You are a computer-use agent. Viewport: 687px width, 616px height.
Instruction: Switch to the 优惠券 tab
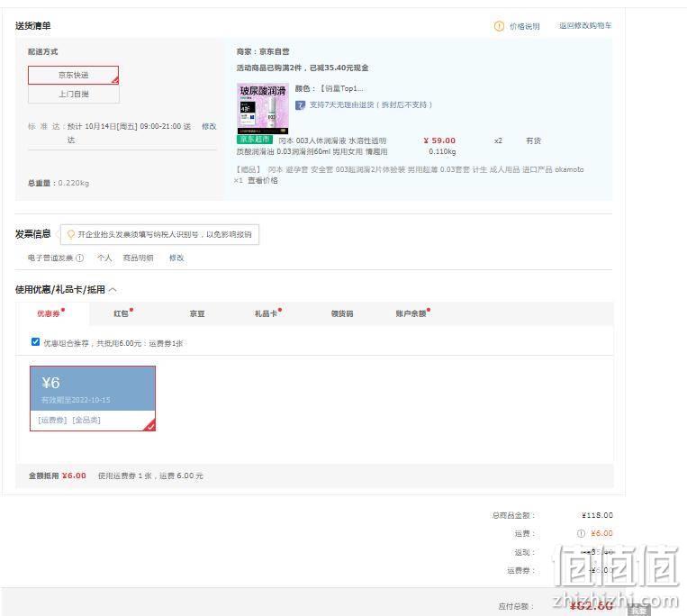click(x=50, y=313)
